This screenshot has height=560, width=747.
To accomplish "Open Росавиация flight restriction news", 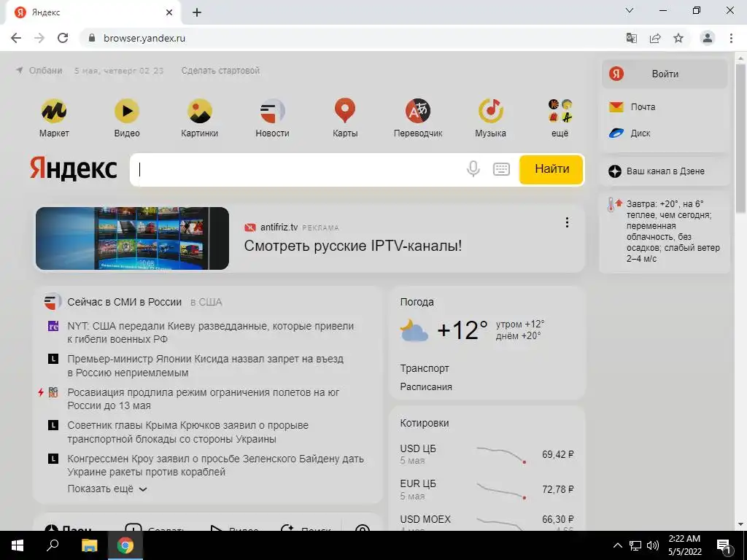I will [x=204, y=399].
